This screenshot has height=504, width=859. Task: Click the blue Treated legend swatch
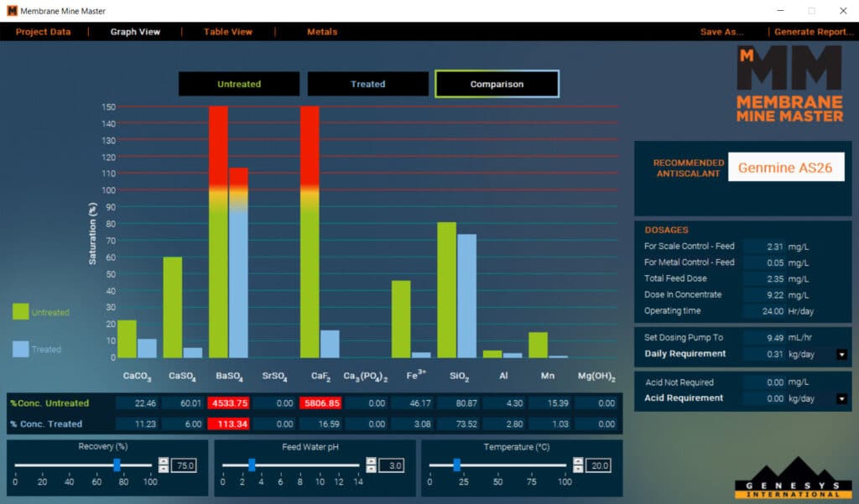(21, 349)
